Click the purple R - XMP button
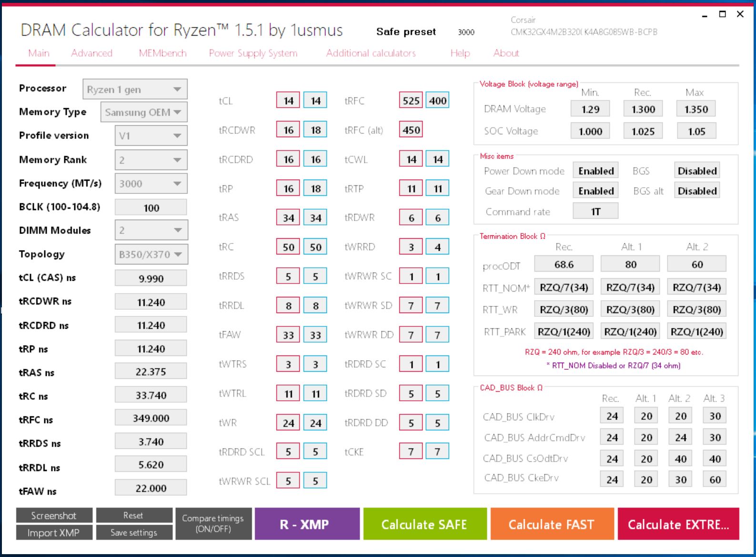The width and height of the screenshot is (756, 557). 307,524
